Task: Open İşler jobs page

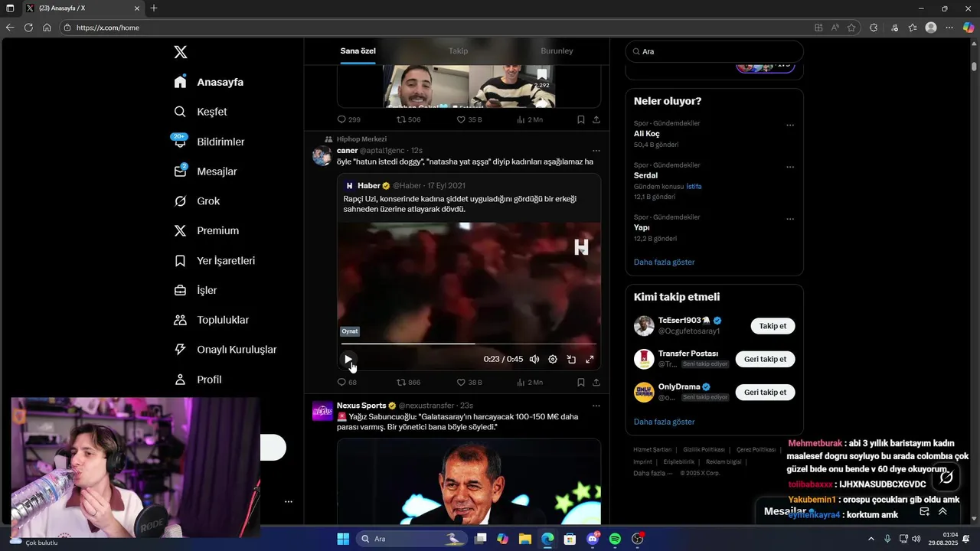Action: [x=196, y=290]
